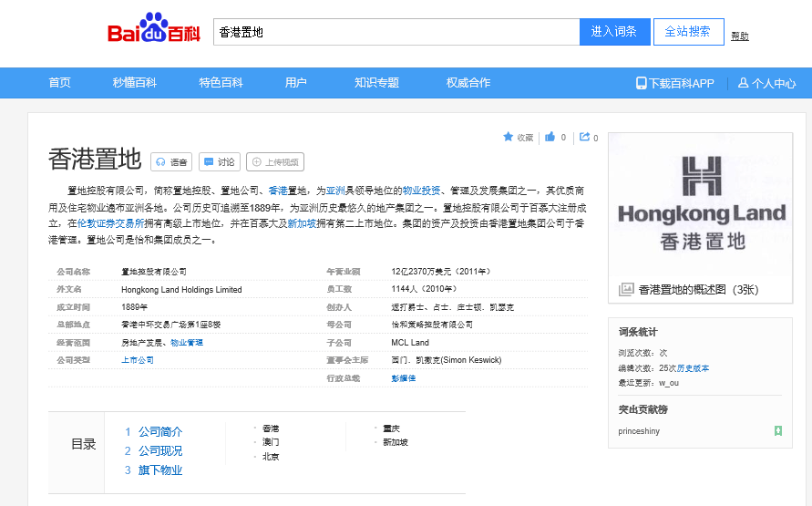Click the 讨论 discussion button
The image size is (812, 506).
pyautogui.click(x=220, y=162)
